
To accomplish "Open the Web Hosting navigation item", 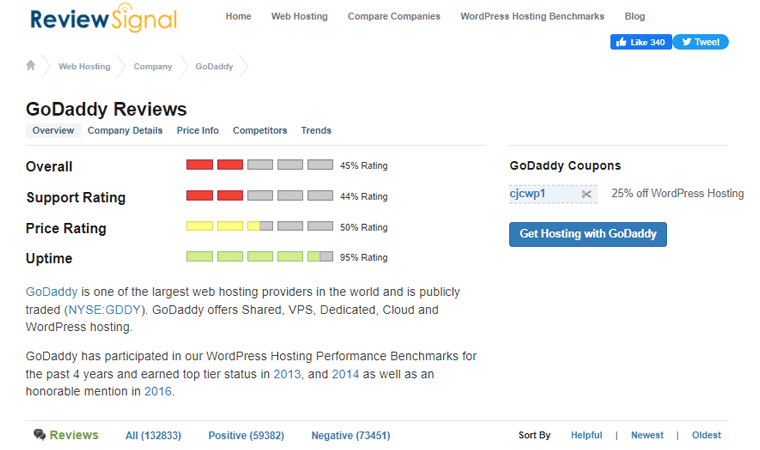I will [x=299, y=16].
